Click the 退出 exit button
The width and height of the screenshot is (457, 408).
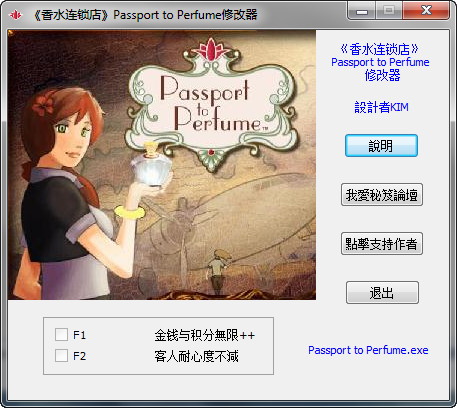click(382, 293)
